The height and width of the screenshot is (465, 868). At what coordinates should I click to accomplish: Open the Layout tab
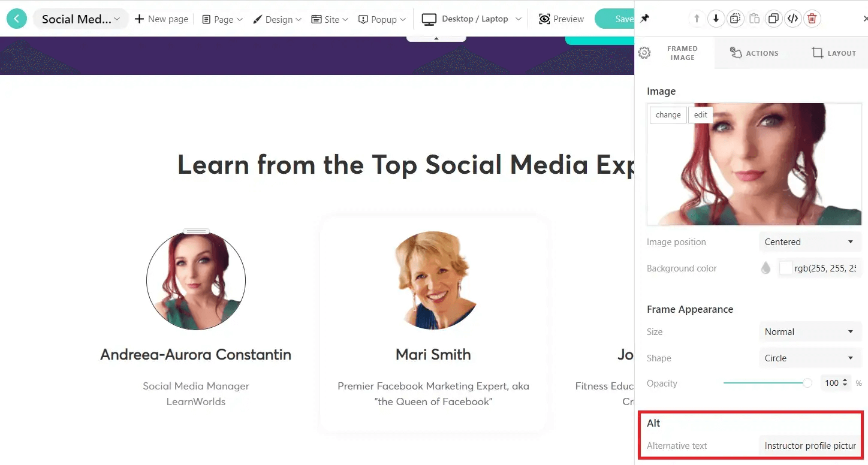[833, 53]
